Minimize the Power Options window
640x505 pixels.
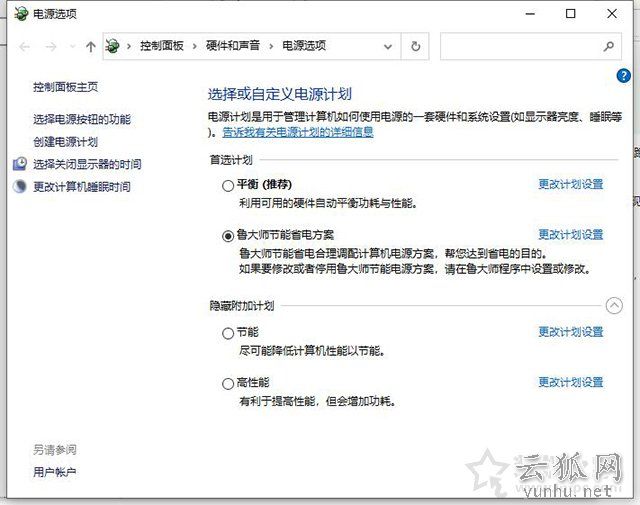[530, 14]
